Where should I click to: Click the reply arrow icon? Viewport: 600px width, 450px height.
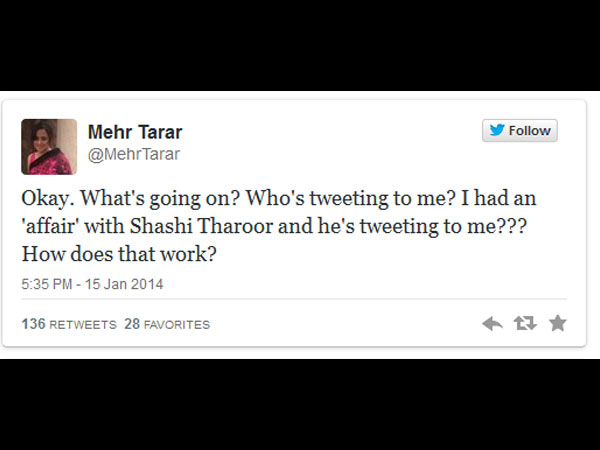(492, 323)
